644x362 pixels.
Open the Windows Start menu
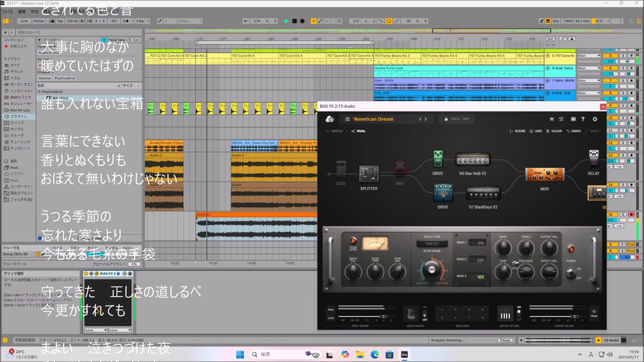240,354
